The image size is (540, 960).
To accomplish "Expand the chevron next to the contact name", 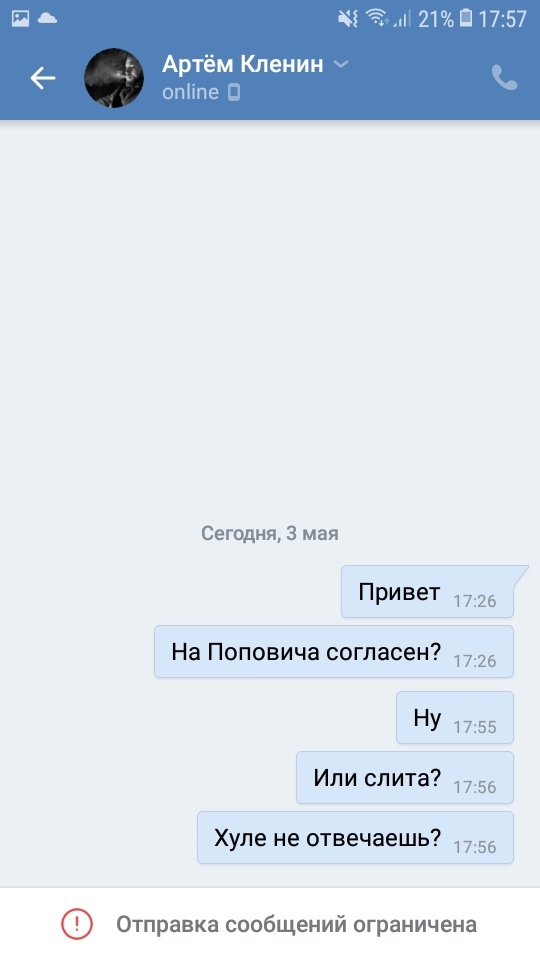I will coord(341,64).
